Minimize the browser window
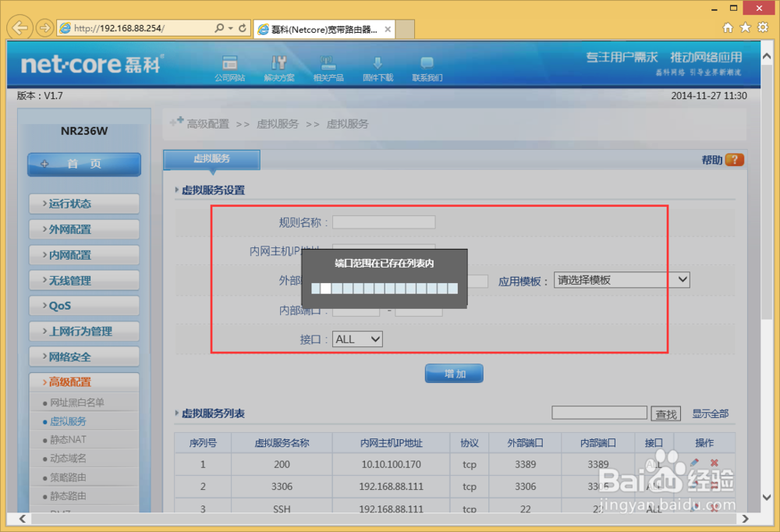Screen dimensions: 780x532 coord(714,9)
